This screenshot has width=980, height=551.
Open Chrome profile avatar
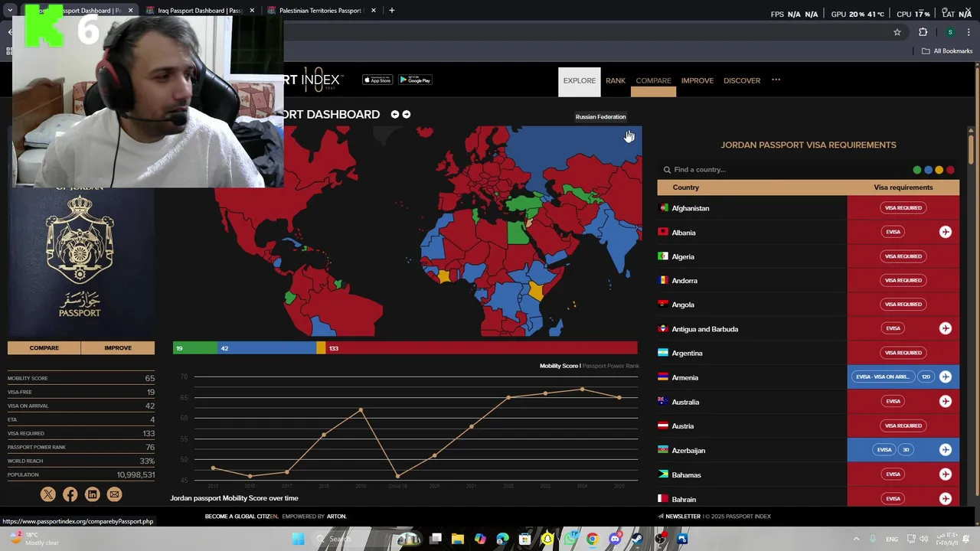tap(950, 32)
